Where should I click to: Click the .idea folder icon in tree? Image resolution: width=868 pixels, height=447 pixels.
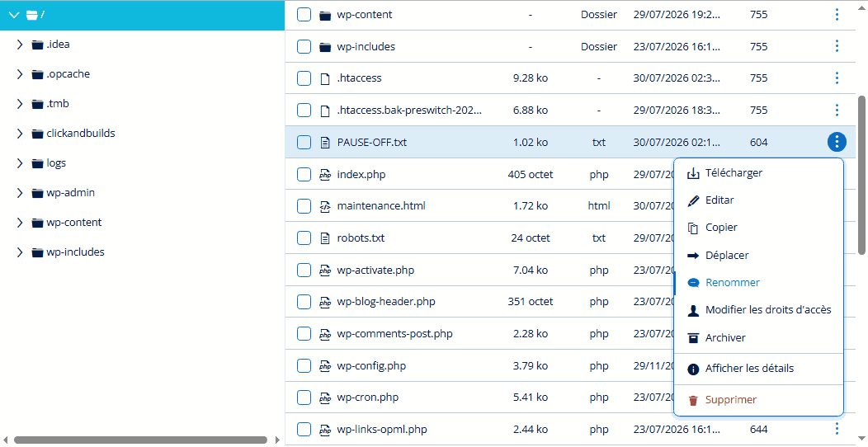(x=37, y=45)
